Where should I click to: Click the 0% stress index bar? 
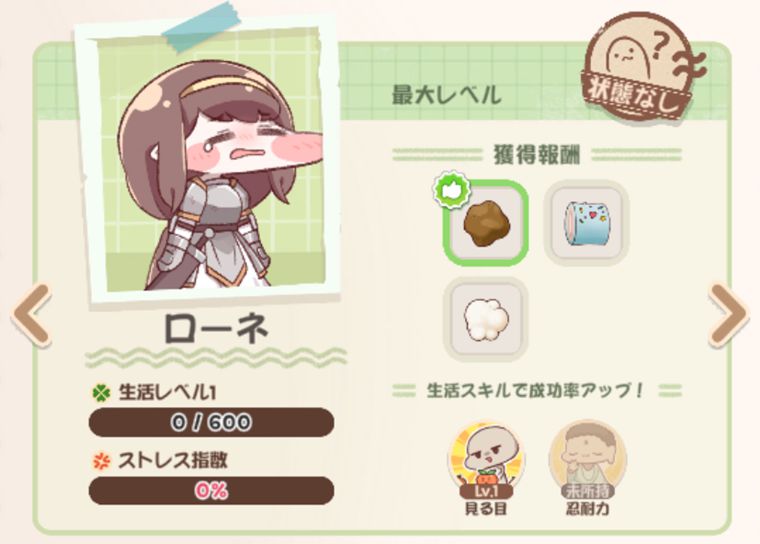click(211, 491)
